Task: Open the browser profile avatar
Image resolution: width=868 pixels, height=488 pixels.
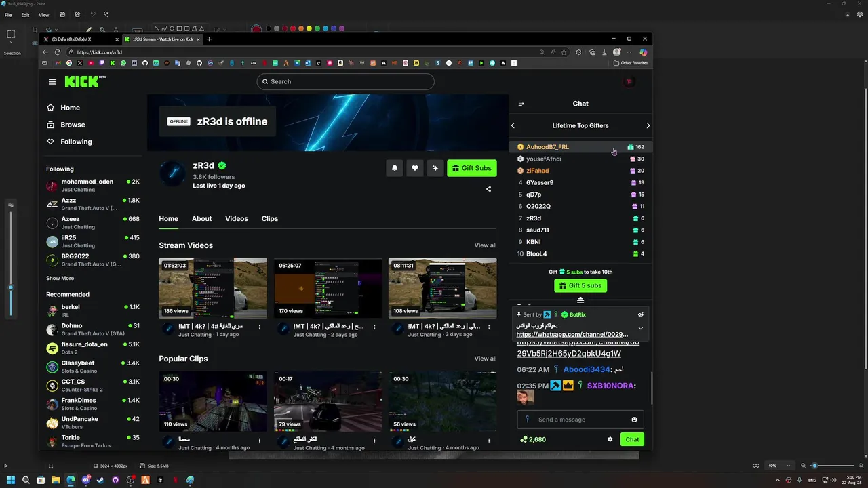Action: pos(616,52)
